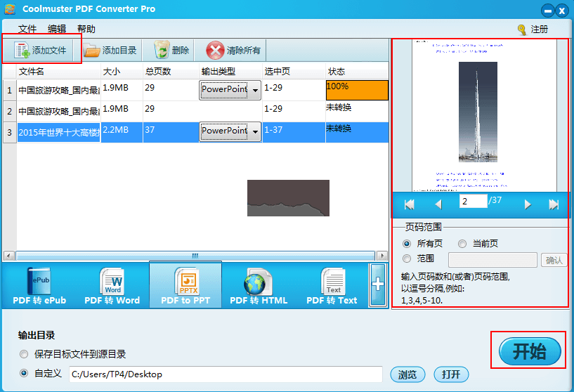Image resolution: width=574 pixels, height=392 pixels.
Task: Click the PDF page preview thumbnail
Action: (484, 115)
